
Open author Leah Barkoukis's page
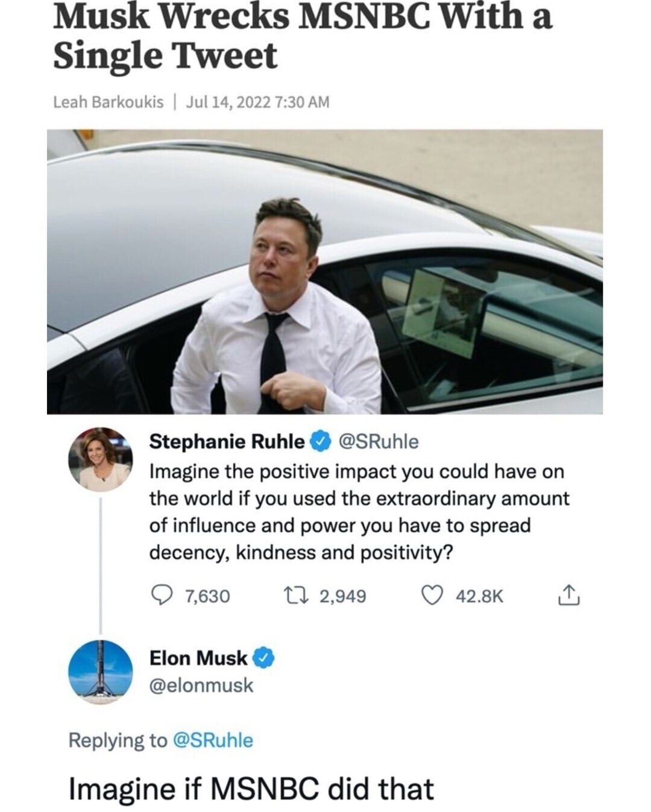pos(108,102)
